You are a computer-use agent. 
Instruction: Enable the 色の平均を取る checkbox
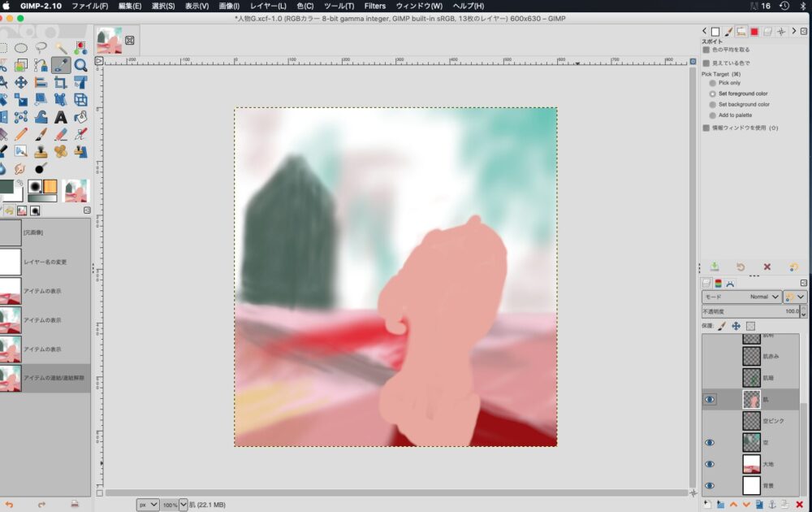tap(706, 50)
